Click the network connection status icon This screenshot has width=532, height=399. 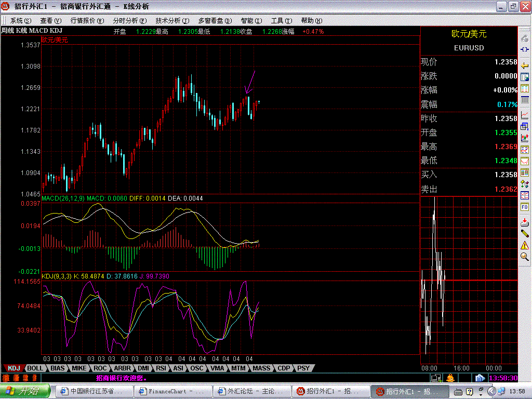coord(436,378)
